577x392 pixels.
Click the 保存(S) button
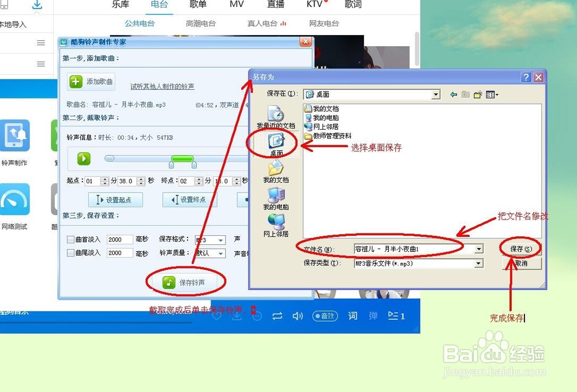pyautogui.click(x=521, y=249)
